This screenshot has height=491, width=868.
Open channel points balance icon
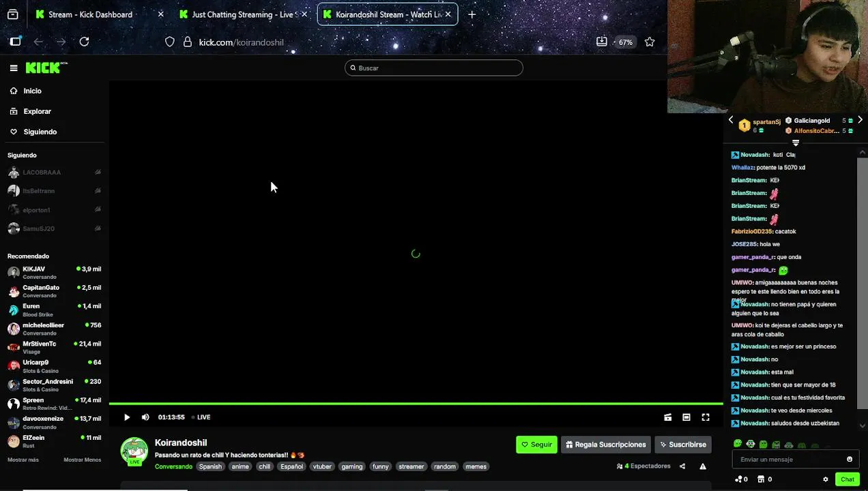click(738, 479)
